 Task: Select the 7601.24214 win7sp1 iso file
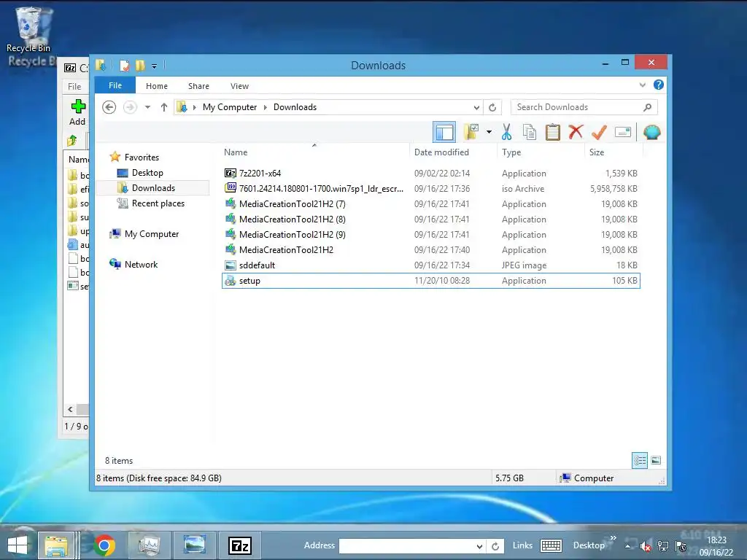coord(430,189)
